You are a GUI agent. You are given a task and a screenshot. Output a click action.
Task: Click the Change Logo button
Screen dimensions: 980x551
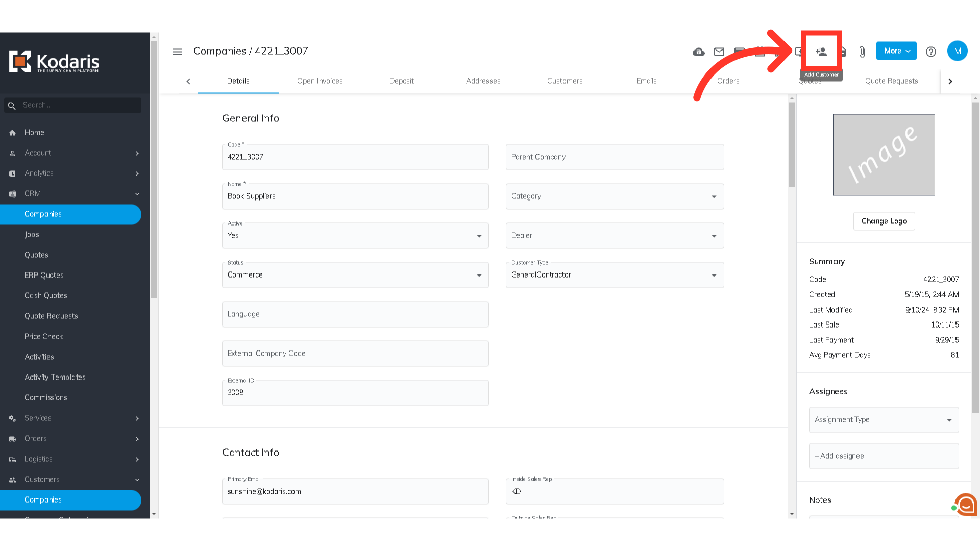(884, 221)
